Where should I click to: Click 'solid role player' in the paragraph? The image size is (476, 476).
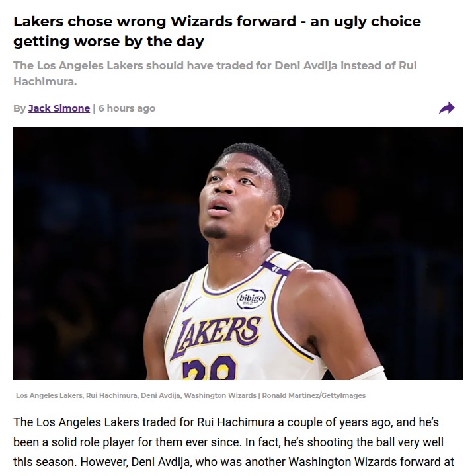pyautogui.click(x=93, y=442)
